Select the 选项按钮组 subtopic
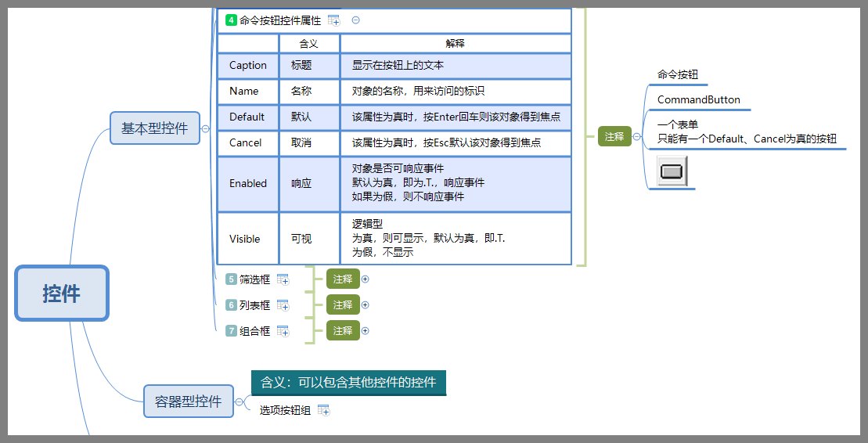 (x=285, y=410)
